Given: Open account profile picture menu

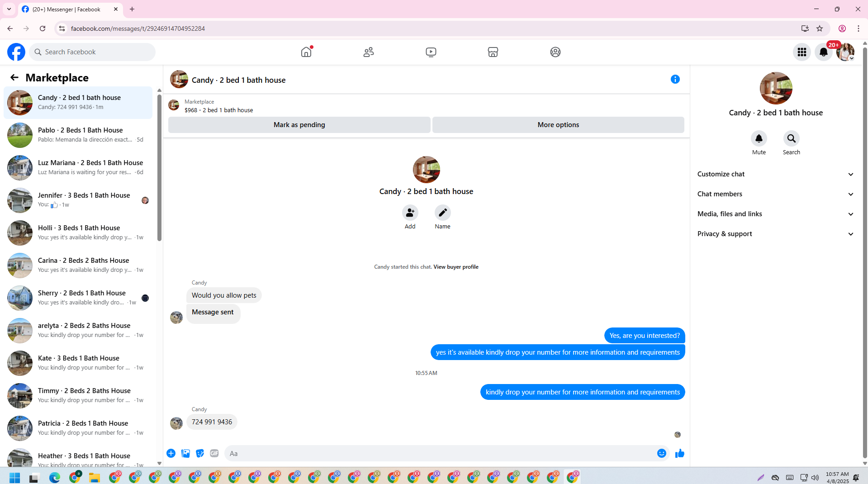Looking at the screenshot, I should [x=845, y=52].
